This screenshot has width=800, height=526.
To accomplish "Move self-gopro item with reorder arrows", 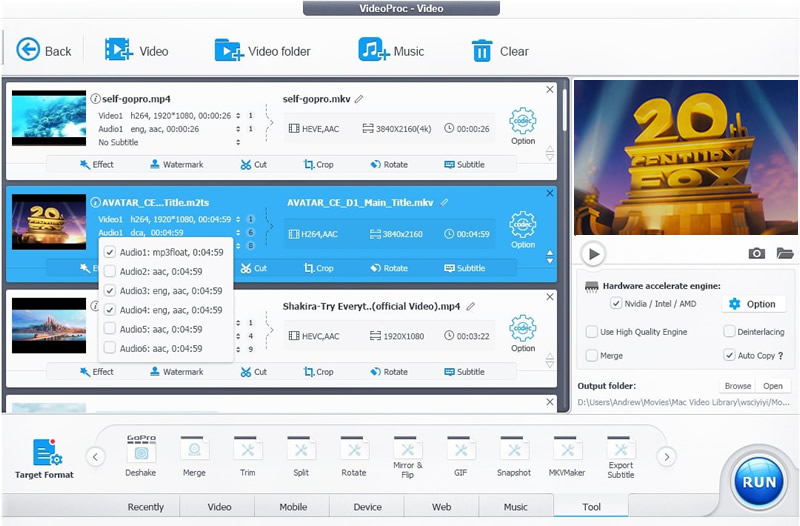I will pyautogui.click(x=549, y=153).
